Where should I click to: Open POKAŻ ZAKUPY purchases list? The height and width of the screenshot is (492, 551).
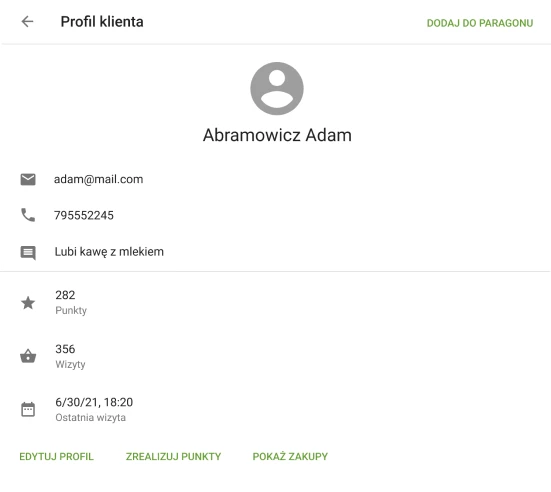coord(290,457)
